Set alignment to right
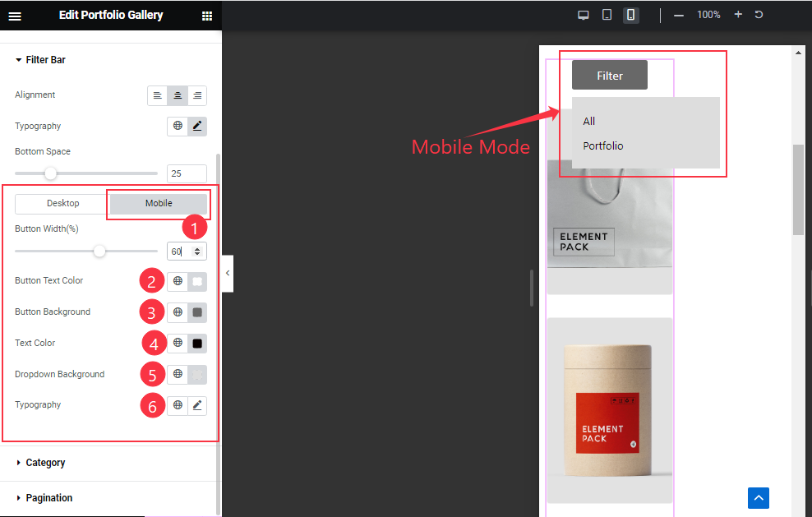This screenshot has width=812, height=517. click(x=197, y=95)
